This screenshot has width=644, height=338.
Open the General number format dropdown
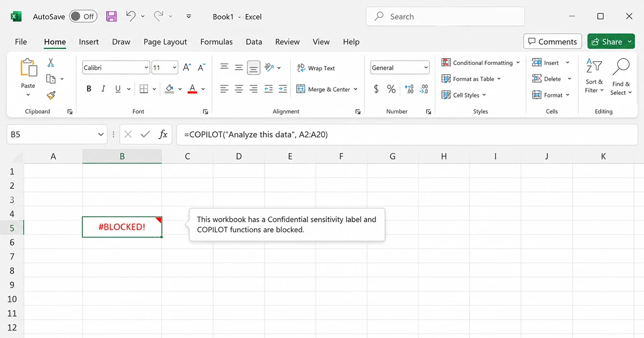(426, 68)
